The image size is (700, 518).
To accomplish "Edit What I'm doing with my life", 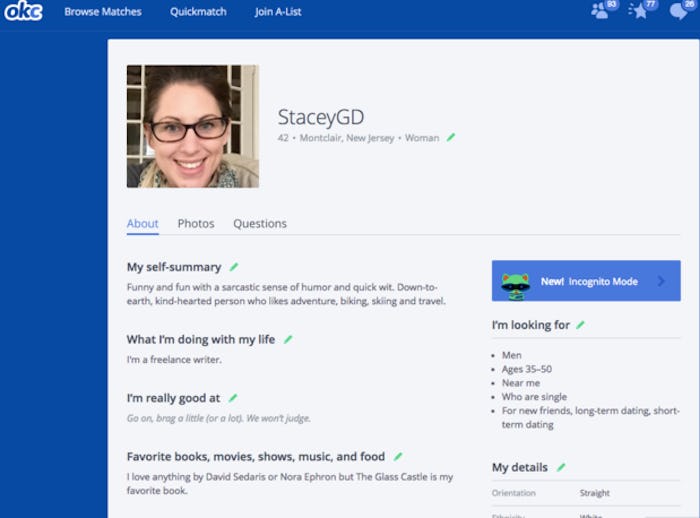I will pos(288,339).
